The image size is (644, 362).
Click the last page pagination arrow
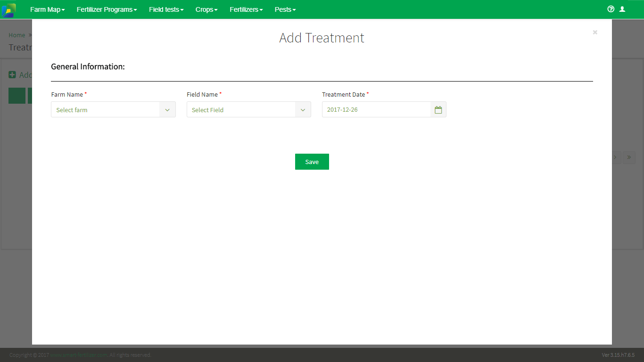click(x=629, y=157)
